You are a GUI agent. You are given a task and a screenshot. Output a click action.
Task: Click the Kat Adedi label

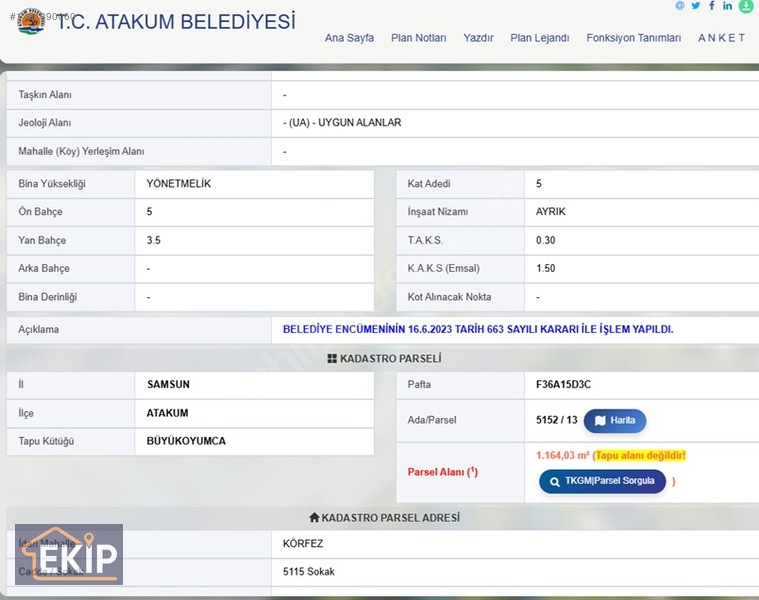(x=429, y=184)
